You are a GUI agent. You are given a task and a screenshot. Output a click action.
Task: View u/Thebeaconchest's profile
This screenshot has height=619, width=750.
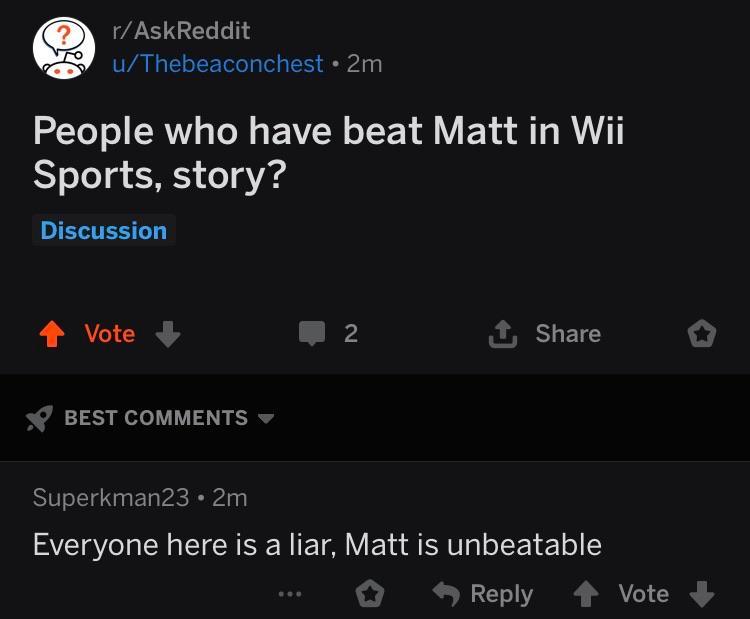coord(217,64)
